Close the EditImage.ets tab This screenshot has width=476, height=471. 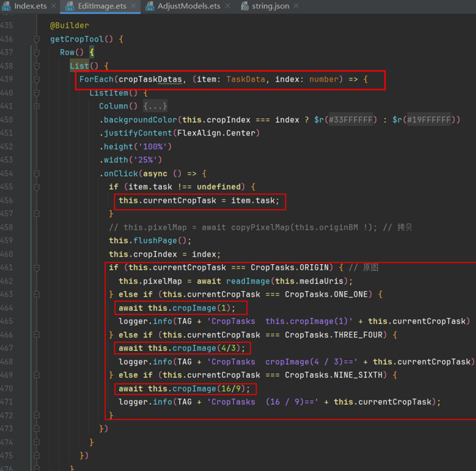[134, 6]
